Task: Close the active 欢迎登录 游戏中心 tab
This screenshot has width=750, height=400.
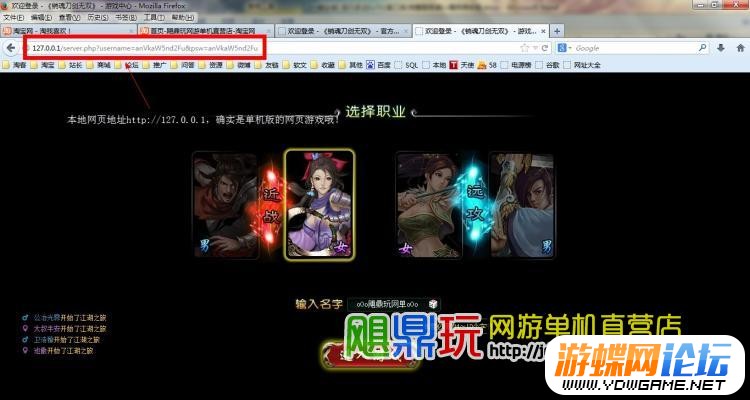Action: 543,31
